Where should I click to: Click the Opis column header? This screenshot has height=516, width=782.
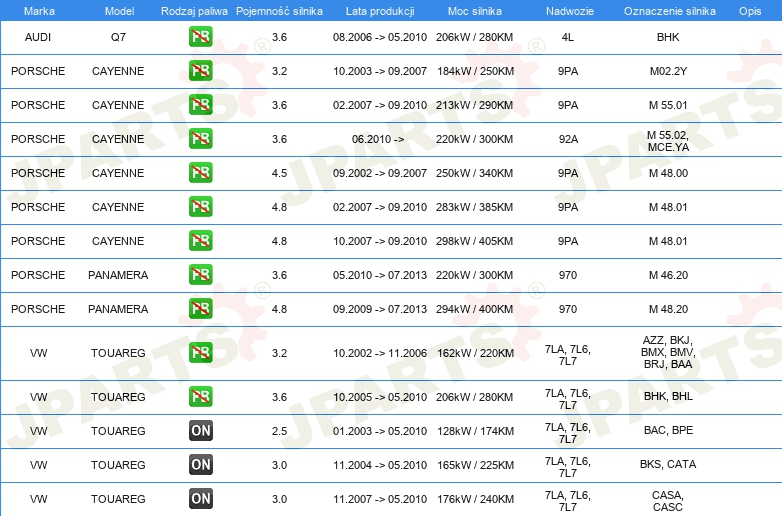[750, 11]
